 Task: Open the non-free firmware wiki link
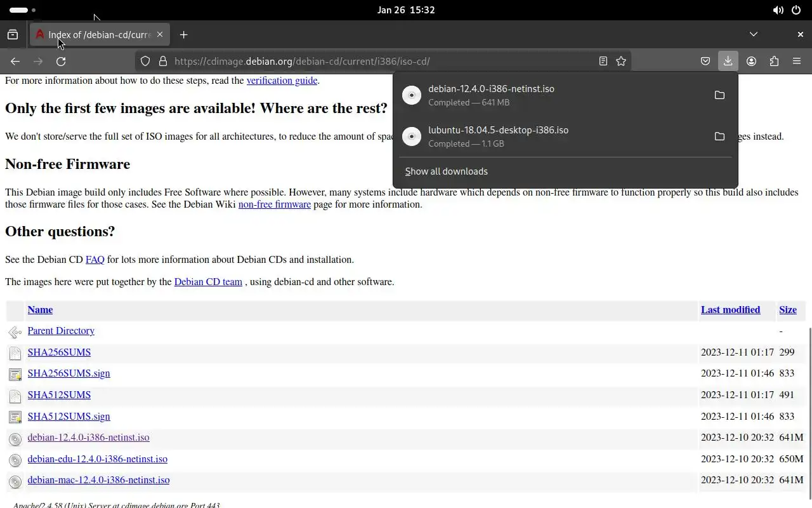275,204
